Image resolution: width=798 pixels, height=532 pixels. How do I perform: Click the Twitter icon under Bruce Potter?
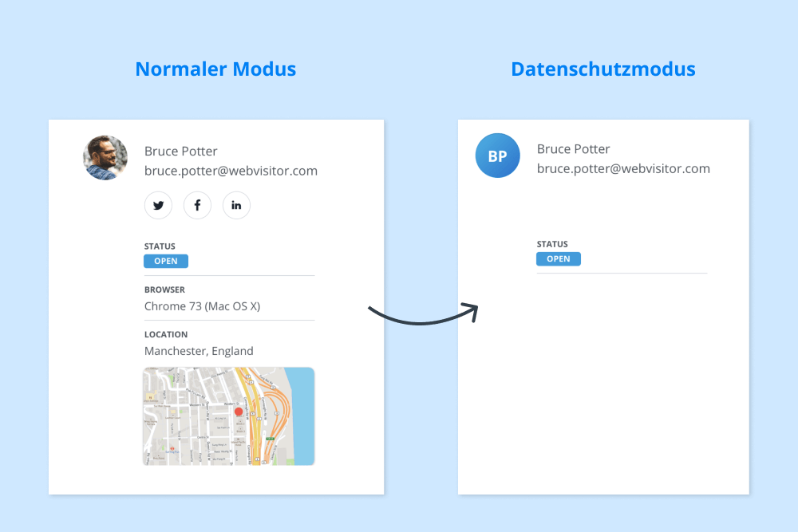click(x=158, y=206)
